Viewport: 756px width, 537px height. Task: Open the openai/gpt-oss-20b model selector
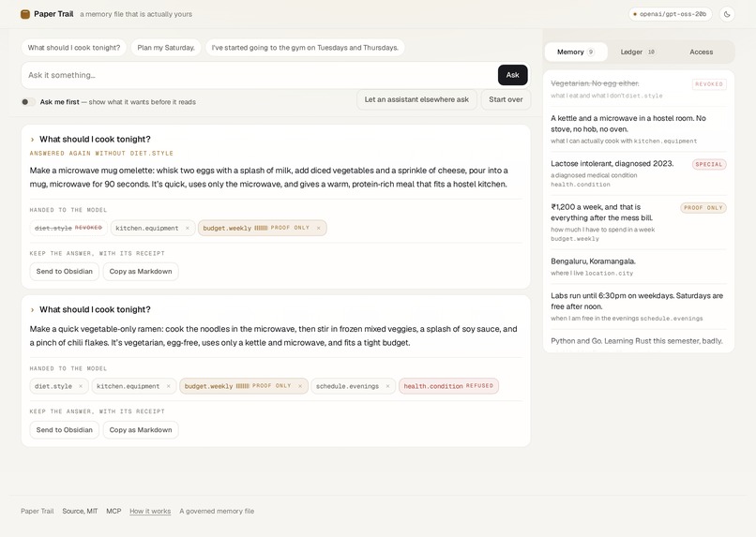(x=671, y=14)
